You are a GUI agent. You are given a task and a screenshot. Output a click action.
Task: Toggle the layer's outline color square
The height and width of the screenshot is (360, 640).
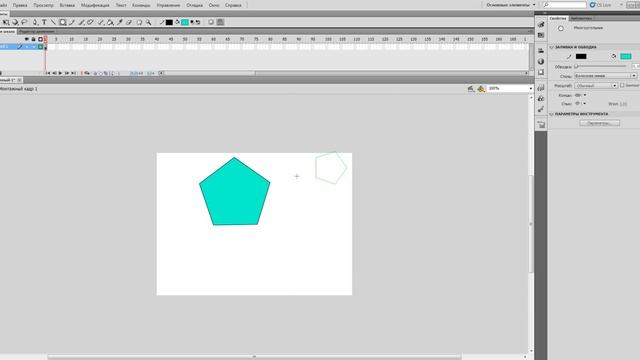(40, 47)
